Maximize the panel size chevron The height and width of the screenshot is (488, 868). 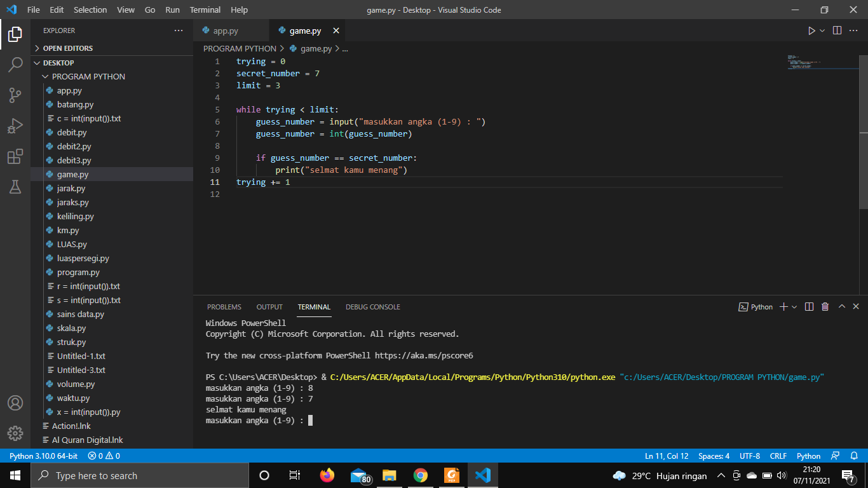(x=842, y=307)
